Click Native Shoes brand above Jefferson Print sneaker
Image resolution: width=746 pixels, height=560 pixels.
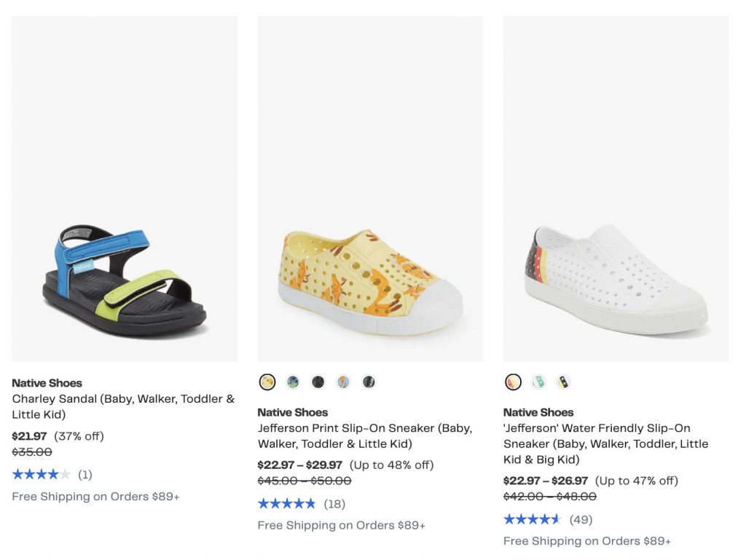click(x=292, y=412)
